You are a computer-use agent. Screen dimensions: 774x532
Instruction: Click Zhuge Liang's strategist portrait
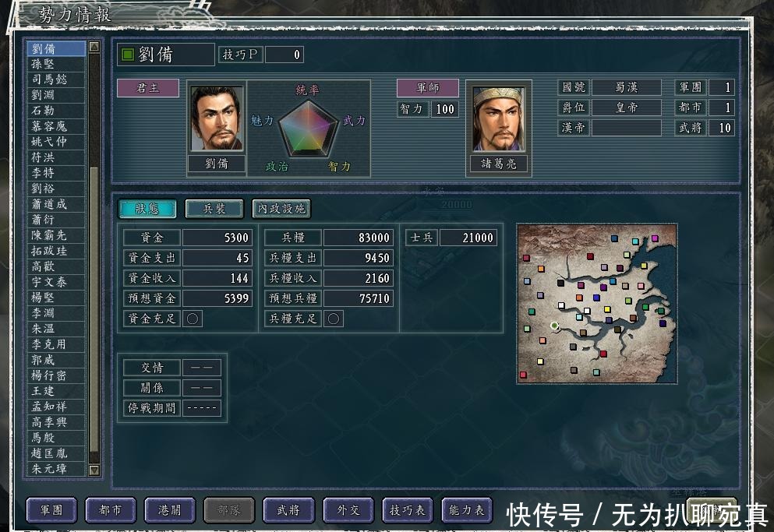tap(499, 118)
